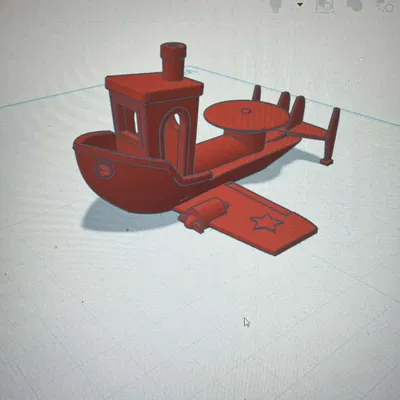Click the solid merged-shapes toolbar icon
This screenshot has width=400, height=400.
[354, 5]
